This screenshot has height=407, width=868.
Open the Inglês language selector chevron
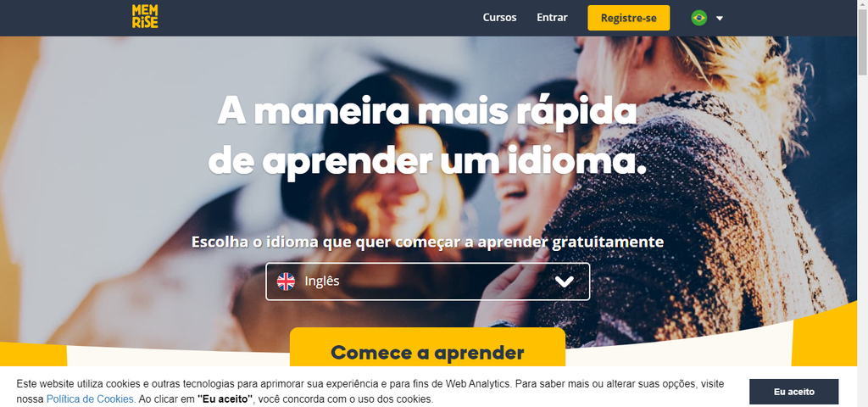pyautogui.click(x=564, y=282)
